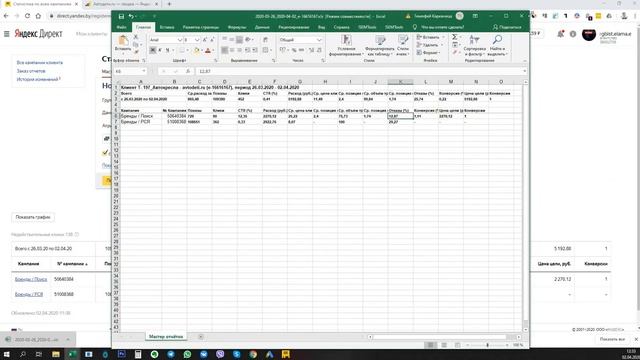Open Бренды / РСЯ campaign link in browser
Screen dimensions: 640x360
tap(29, 294)
